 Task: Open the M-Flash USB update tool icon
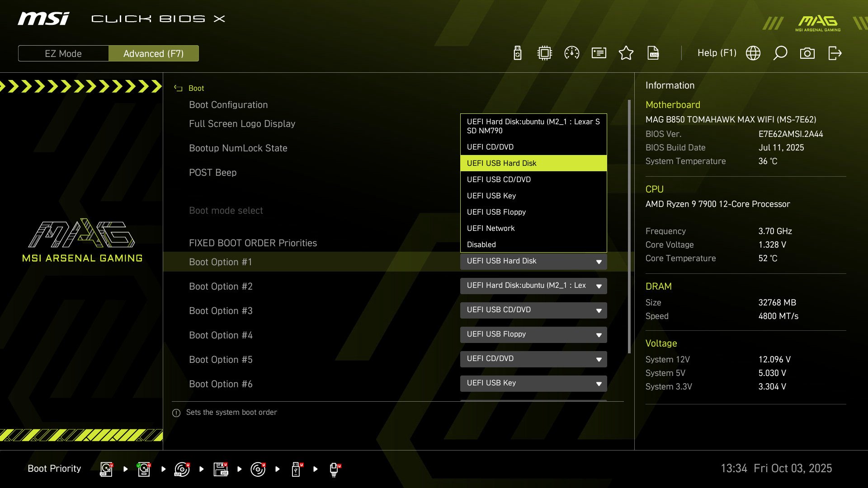[x=517, y=53]
